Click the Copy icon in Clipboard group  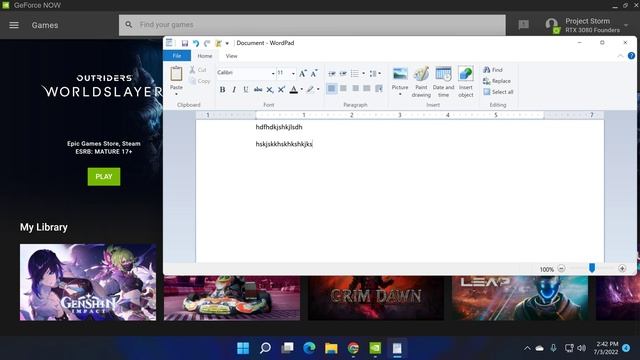[x=193, y=81]
